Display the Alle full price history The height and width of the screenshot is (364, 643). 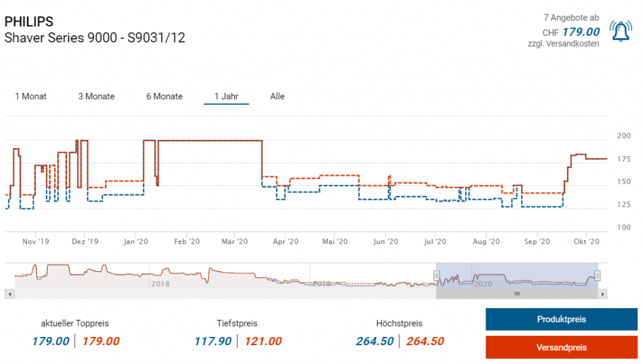(x=277, y=97)
